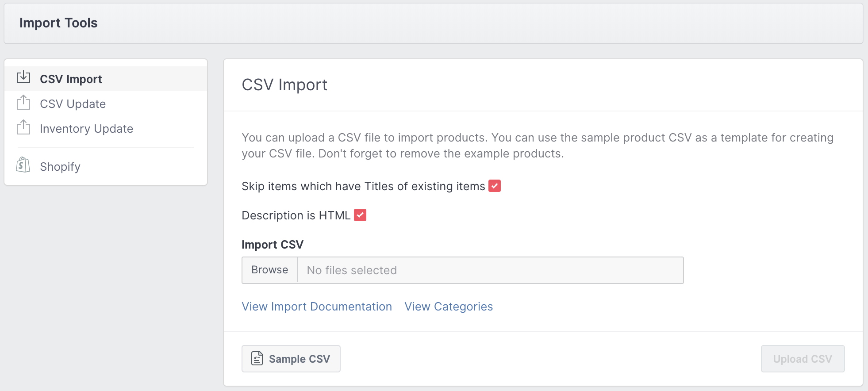Click the 'Skip items which have Titles' label text
The height and width of the screenshot is (391, 868).
click(x=363, y=186)
